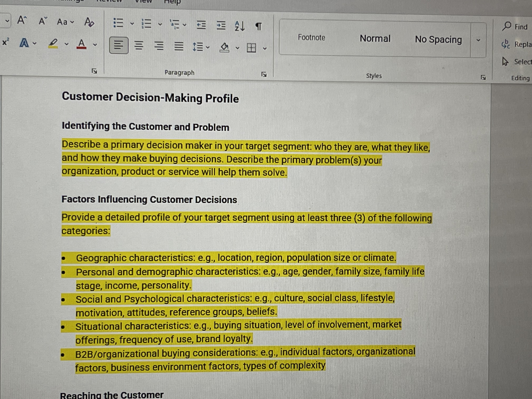Open the Change Case Aa dropdown
Viewport: 532px width, 399px height.
[65, 22]
